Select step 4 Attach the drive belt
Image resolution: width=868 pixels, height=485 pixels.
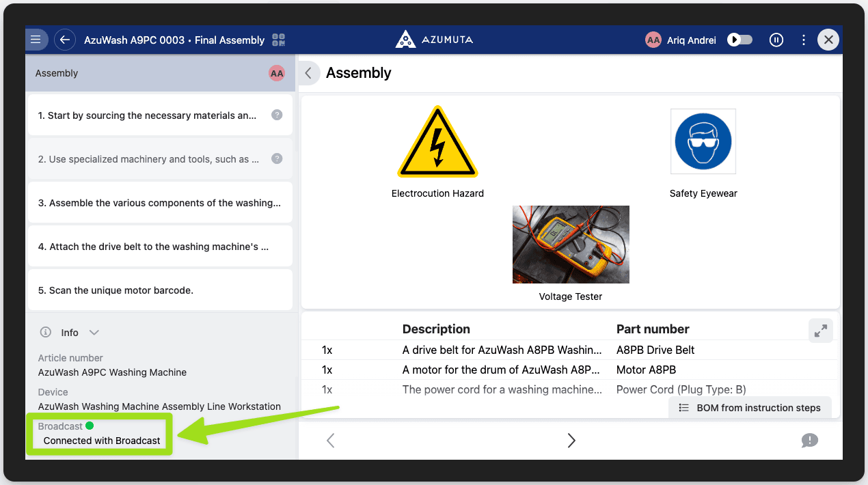coord(159,247)
